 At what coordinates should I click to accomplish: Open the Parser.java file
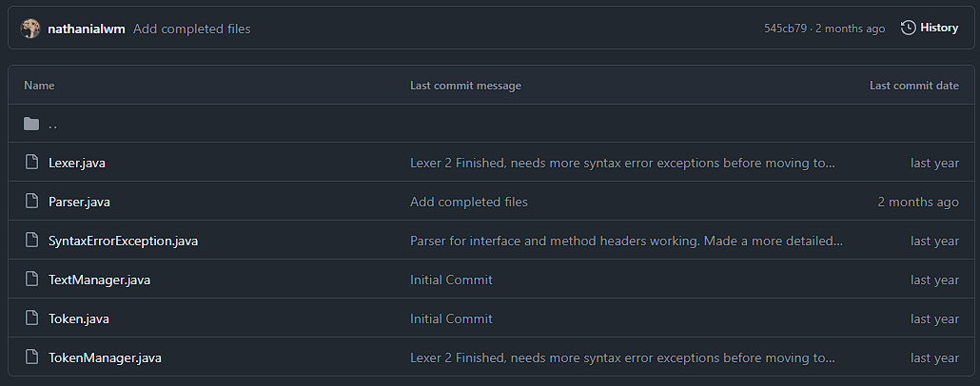pos(80,202)
